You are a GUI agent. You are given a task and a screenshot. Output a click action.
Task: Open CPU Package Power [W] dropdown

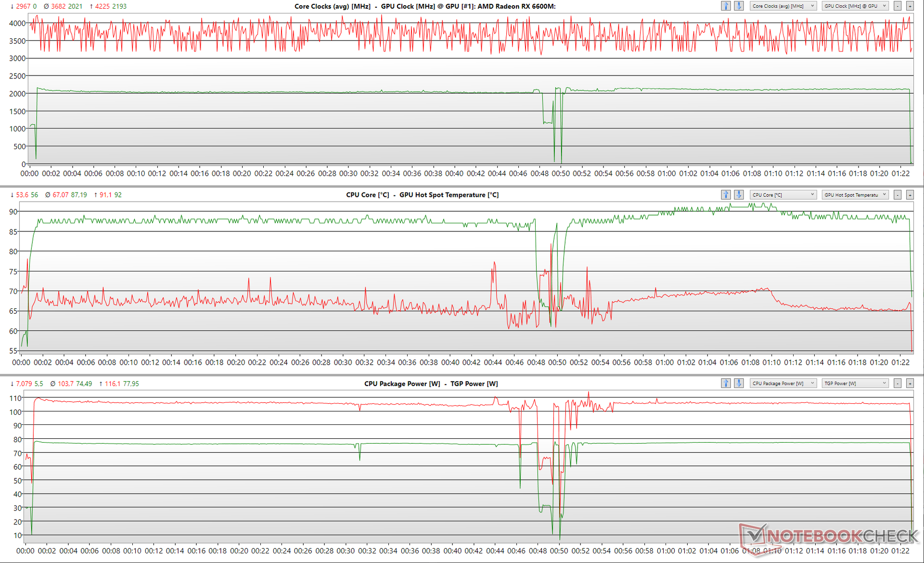[783, 384]
